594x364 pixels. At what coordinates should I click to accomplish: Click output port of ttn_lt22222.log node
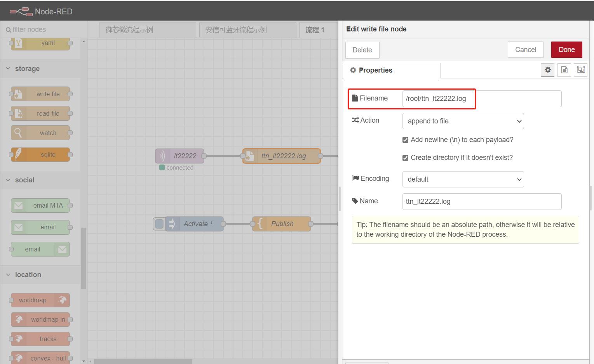(x=321, y=156)
